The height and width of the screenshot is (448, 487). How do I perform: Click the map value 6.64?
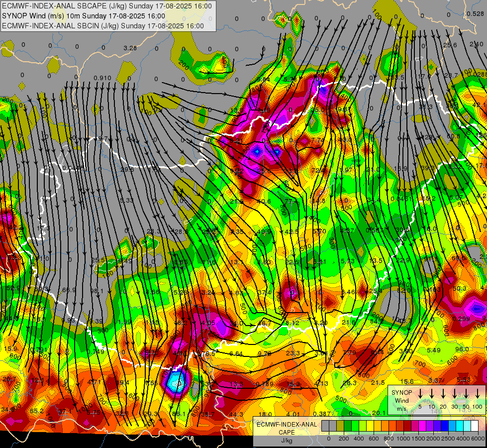click(236, 354)
